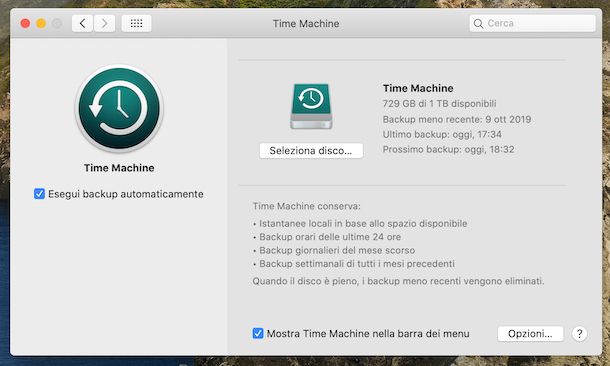Open the Seleziona disco... dialog
Screen dimensions: 610x366
311,151
